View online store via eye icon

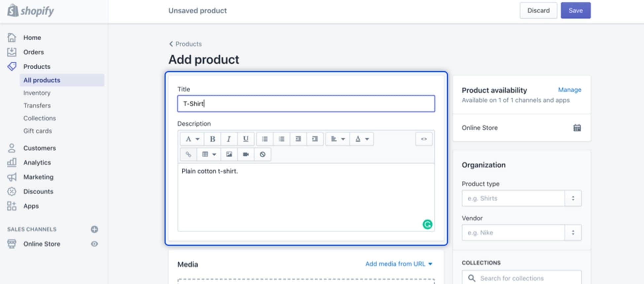[94, 244]
